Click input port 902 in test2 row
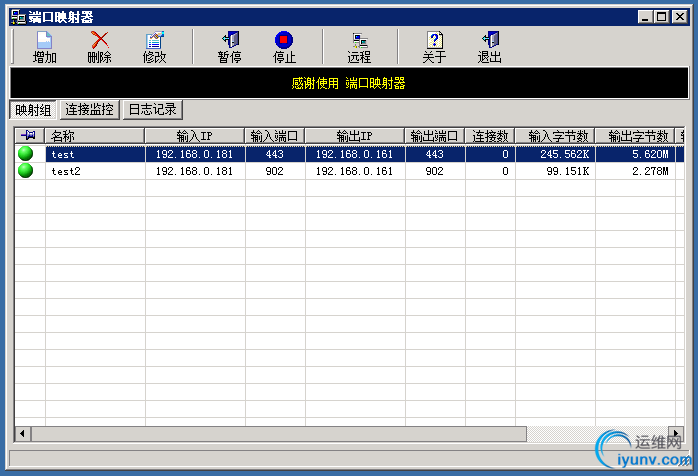This screenshot has width=698, height=476. [x=274, y=171]
